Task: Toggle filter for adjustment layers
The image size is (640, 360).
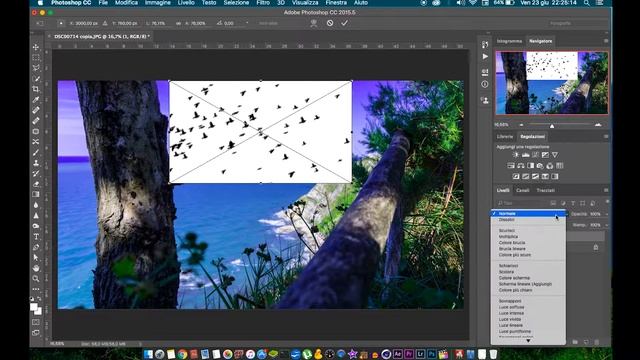Action: 563,203
